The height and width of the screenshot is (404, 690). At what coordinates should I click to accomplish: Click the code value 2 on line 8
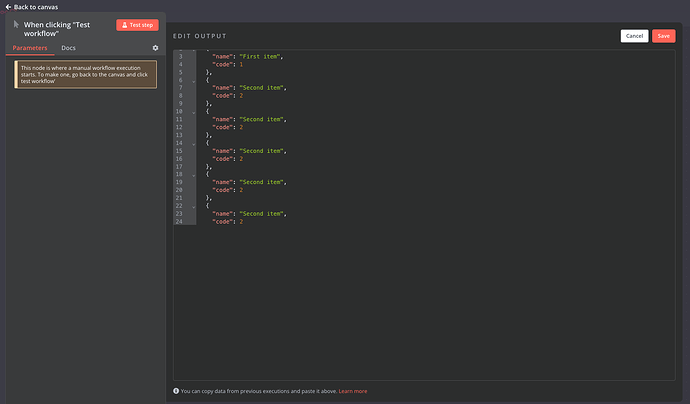(241, 96)
